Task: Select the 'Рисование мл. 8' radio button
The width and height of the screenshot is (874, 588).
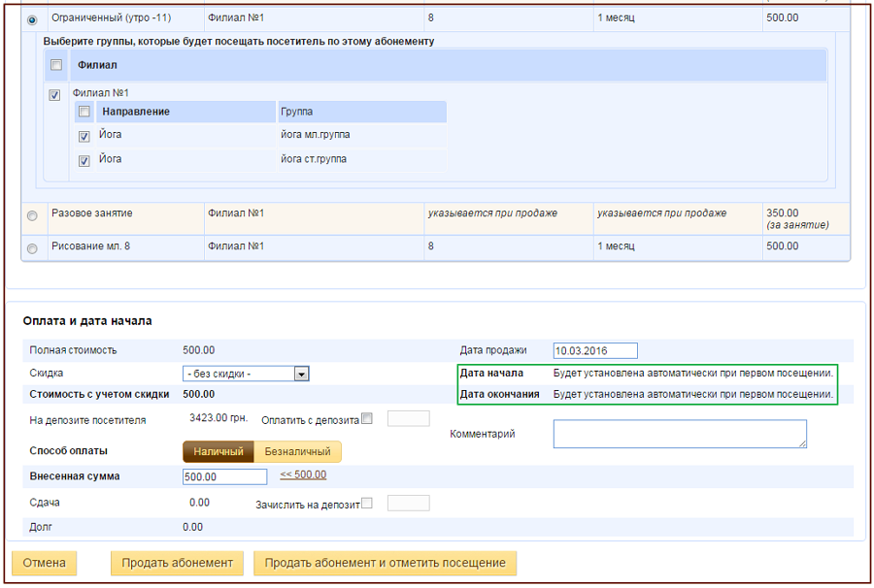Action: tap(32, 248)
